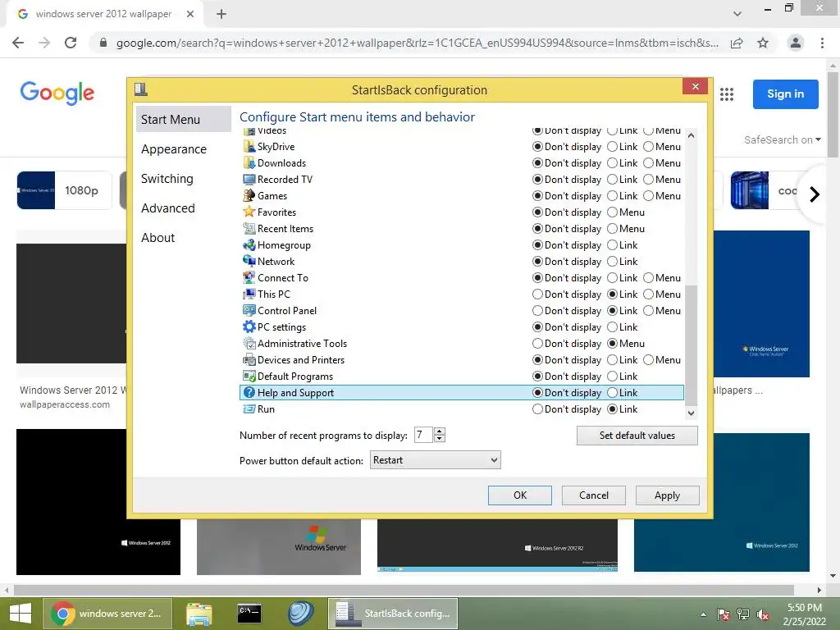Image resolution: width=840 pixels, height=630 pixels.
Task: Click the Help and Support question icon
Action: (249, 393)
